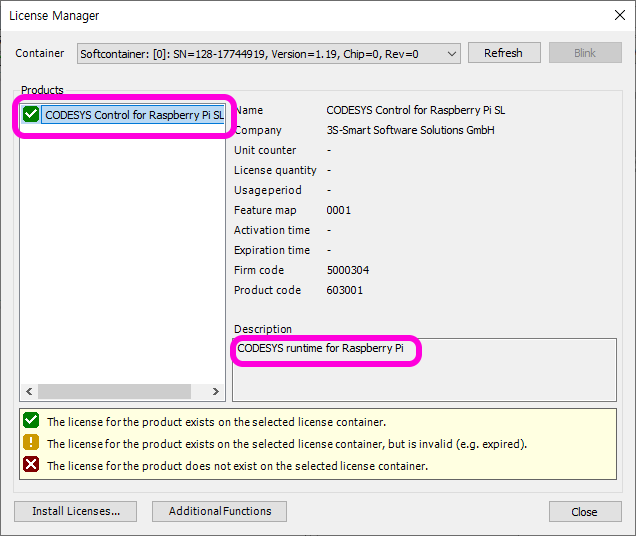Screen dimensions: 636x536
Task: Close the License Manager window with X
Action: 617,15
